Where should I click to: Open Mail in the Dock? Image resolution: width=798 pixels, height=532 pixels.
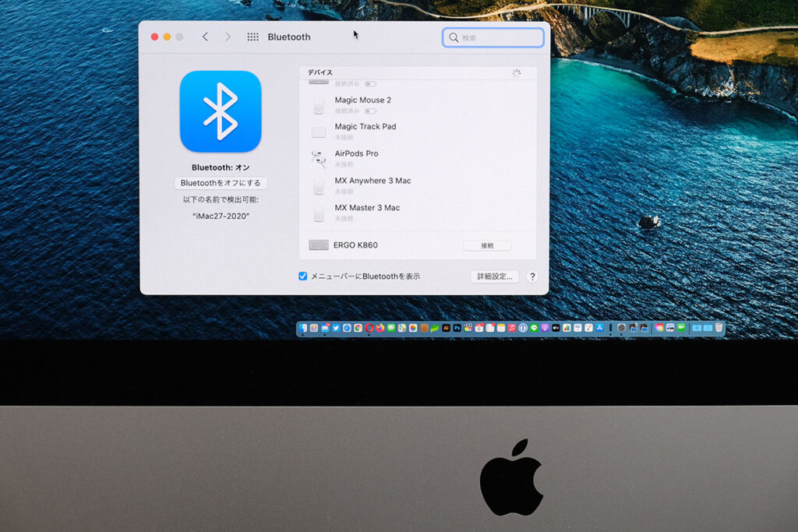point(325,328)
